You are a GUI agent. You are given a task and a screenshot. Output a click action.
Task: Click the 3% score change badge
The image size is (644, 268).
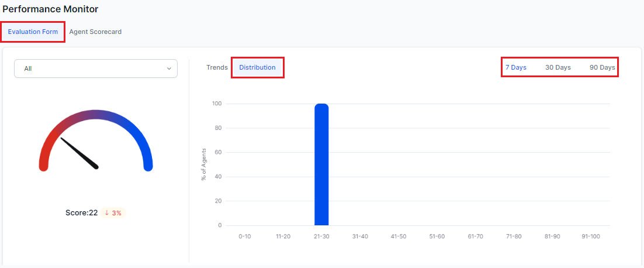click(x=113, y=213)
